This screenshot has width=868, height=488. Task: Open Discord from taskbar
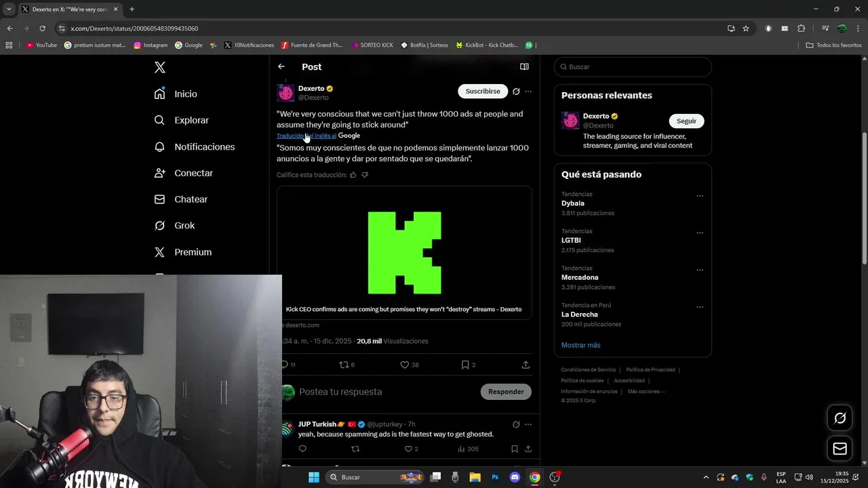click(x=515, y=477)
